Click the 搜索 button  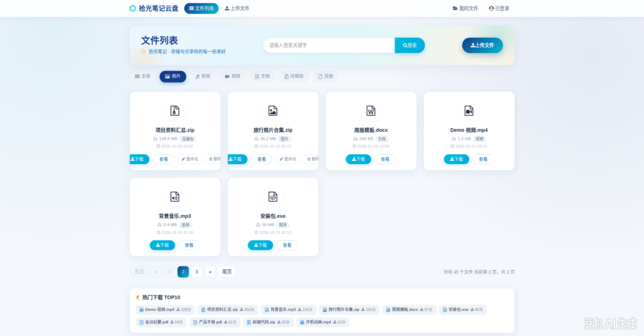point(410,45)
